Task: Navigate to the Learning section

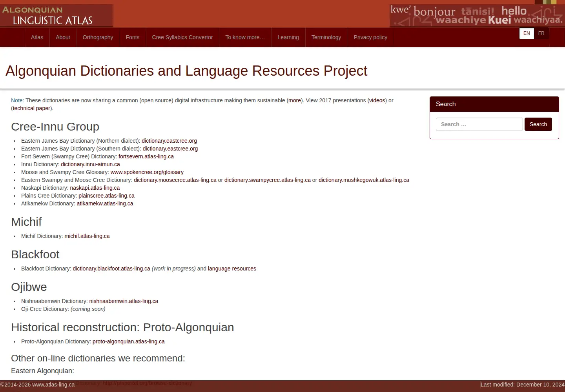Action: (288, 37)
